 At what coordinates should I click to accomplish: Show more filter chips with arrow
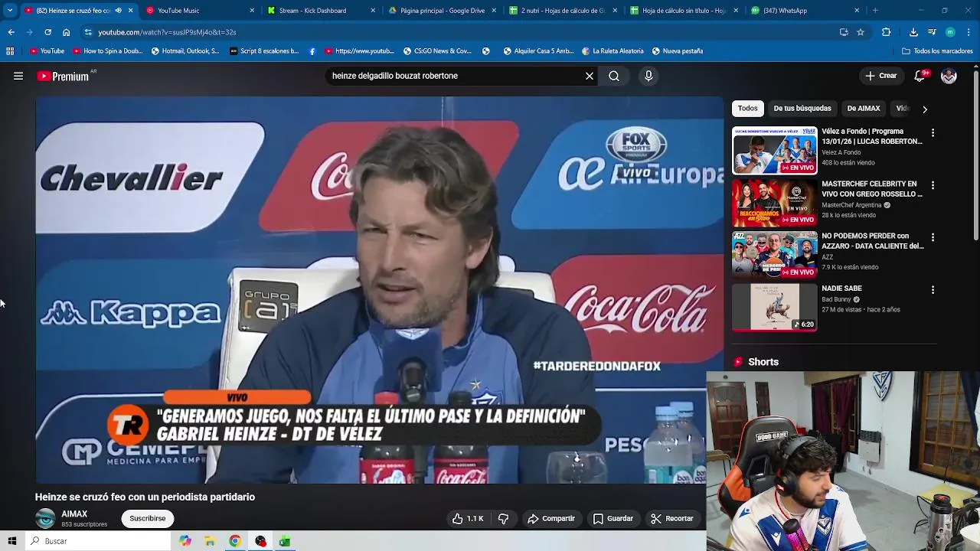(925, 109)
